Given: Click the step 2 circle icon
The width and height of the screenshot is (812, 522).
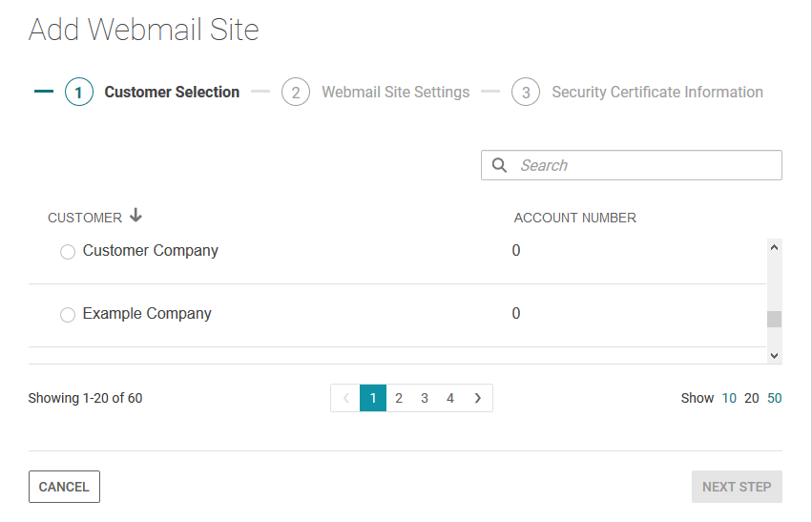Looking at the screenshot, I should [296, 93].
